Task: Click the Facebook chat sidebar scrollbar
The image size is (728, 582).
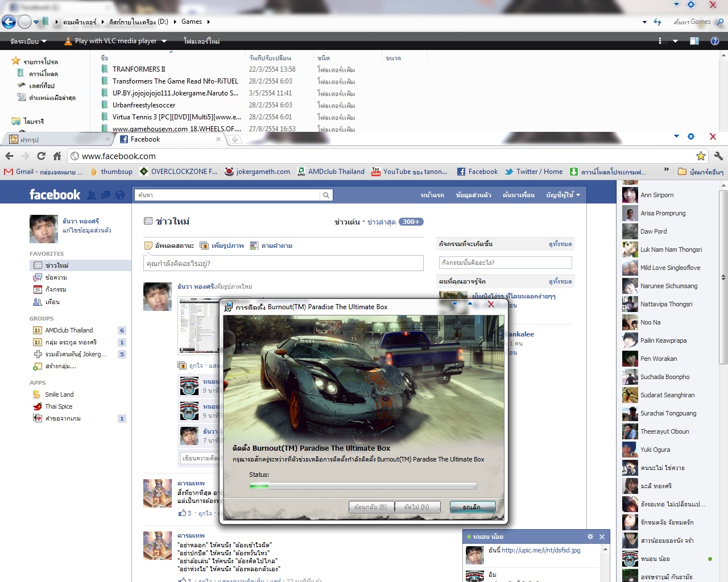Action: pyautogui.click(x=723, y=277)
